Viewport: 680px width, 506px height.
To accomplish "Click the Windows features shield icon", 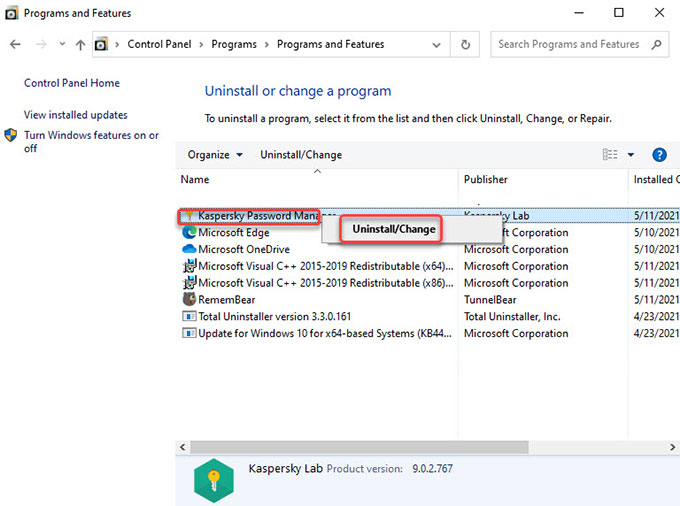I will tap(11, 135).
